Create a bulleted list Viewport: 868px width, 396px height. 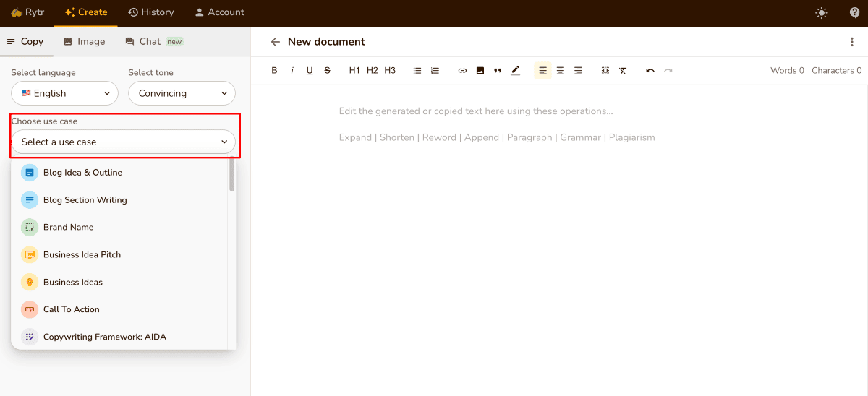click(x=417, y=71)
